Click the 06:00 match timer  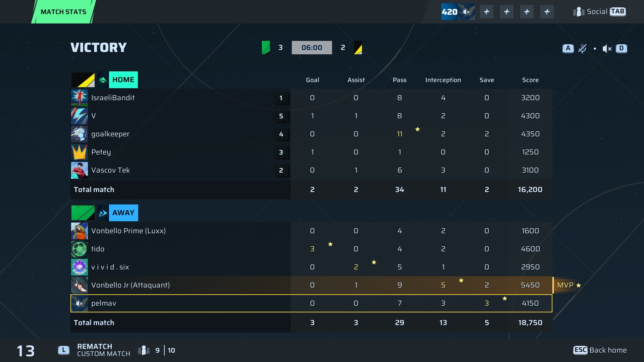(312, 48)
